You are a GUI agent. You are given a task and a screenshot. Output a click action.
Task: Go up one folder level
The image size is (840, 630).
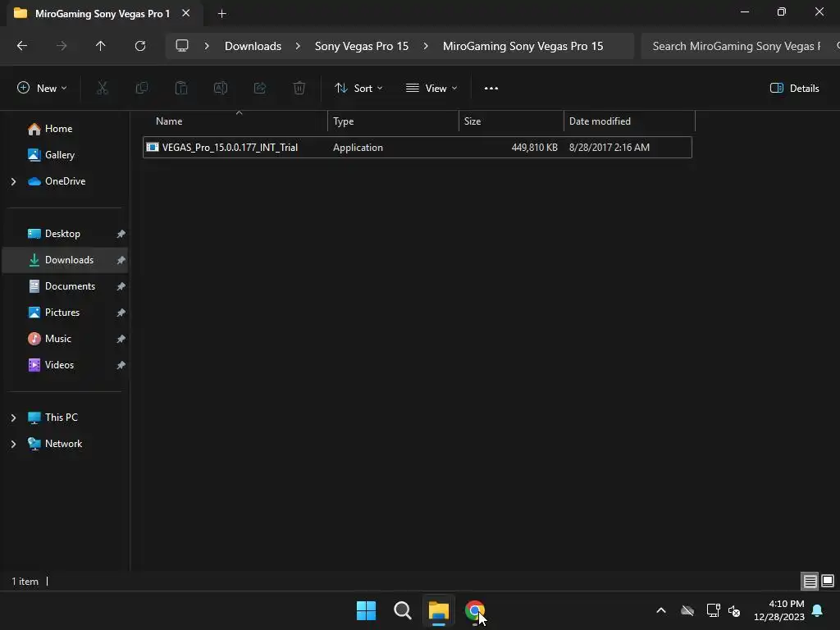[100, 46]
